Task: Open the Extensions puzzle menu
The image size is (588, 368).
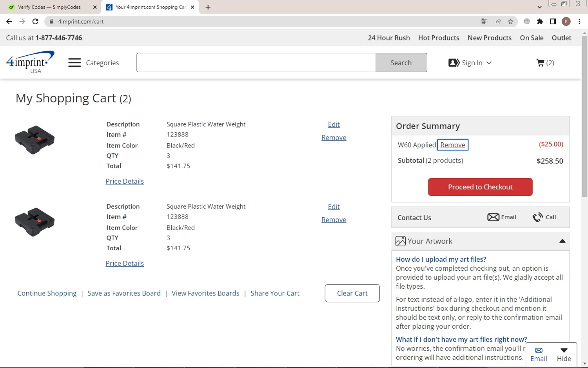Action: (x=540, y=22)
